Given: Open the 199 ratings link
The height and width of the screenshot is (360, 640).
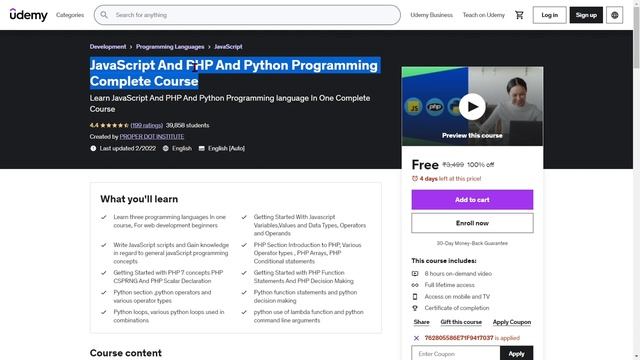Looking at the screenshot, I should 147,125.
